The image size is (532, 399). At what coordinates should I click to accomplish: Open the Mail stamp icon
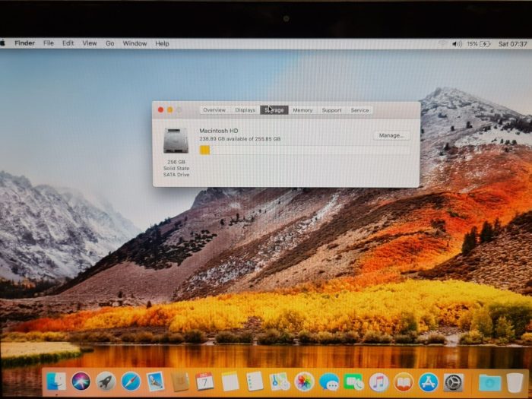tap(155, 382)
